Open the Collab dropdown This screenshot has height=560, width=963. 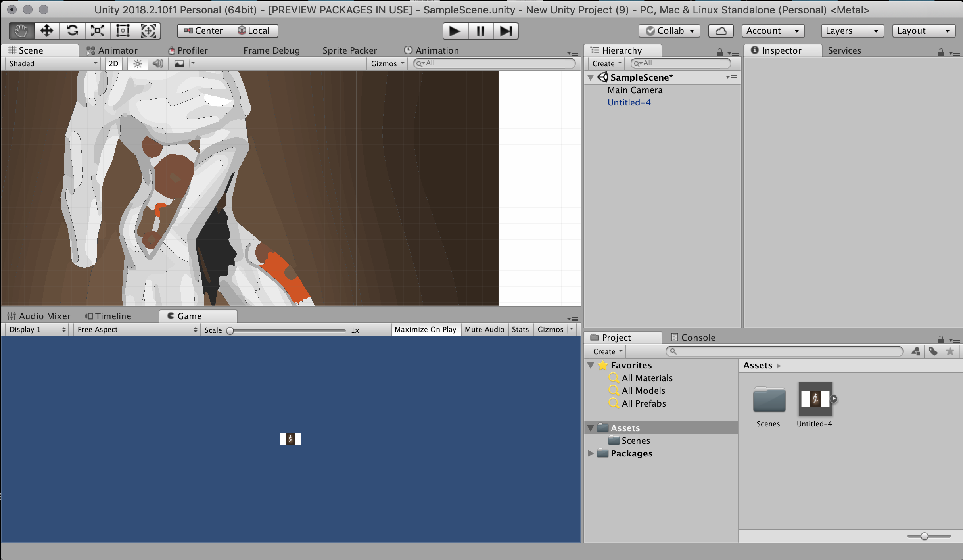coord(669,31)
